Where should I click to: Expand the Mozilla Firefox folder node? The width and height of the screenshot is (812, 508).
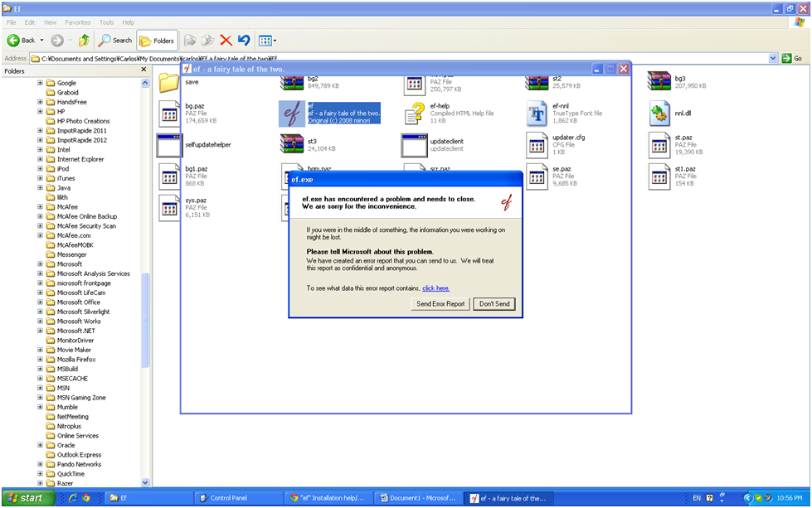[40, 360]
